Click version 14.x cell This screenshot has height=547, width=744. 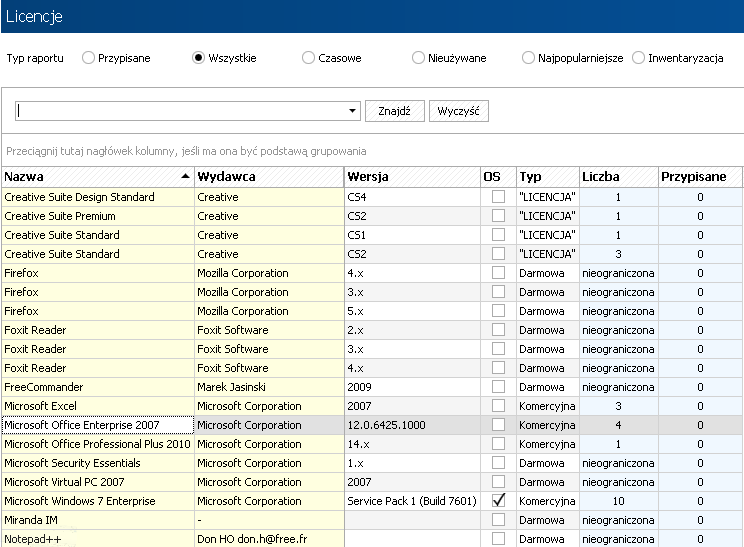(x=412, y=444)
